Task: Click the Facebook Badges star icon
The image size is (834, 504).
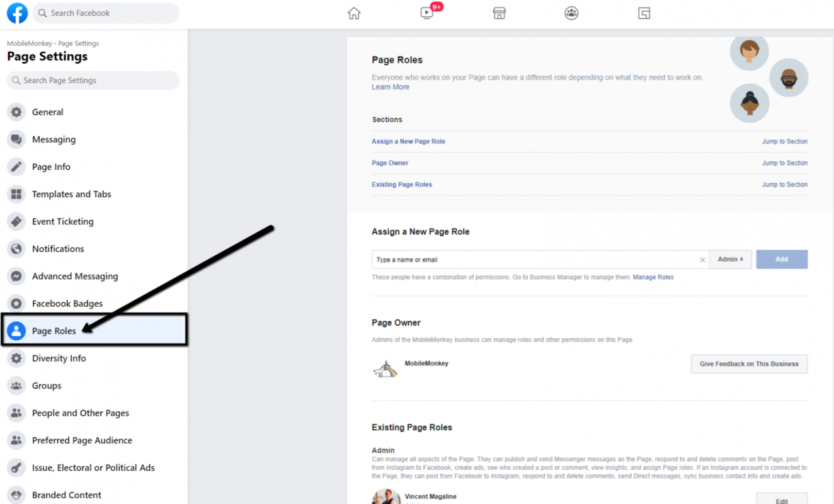Action: [x=16, y=304]
